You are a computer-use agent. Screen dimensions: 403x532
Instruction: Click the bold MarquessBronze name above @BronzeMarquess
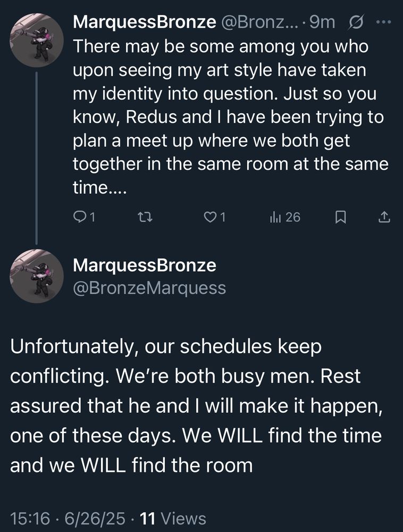144,265
